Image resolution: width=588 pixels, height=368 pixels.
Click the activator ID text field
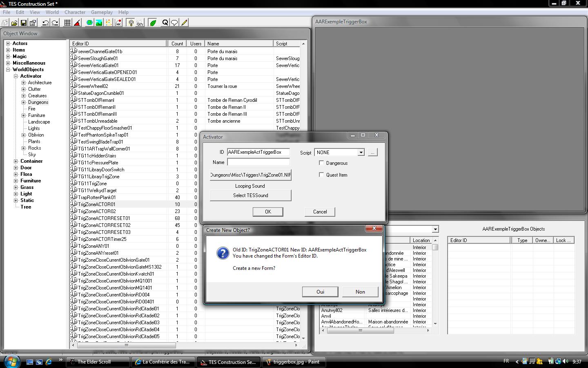[x=258, y=152]
